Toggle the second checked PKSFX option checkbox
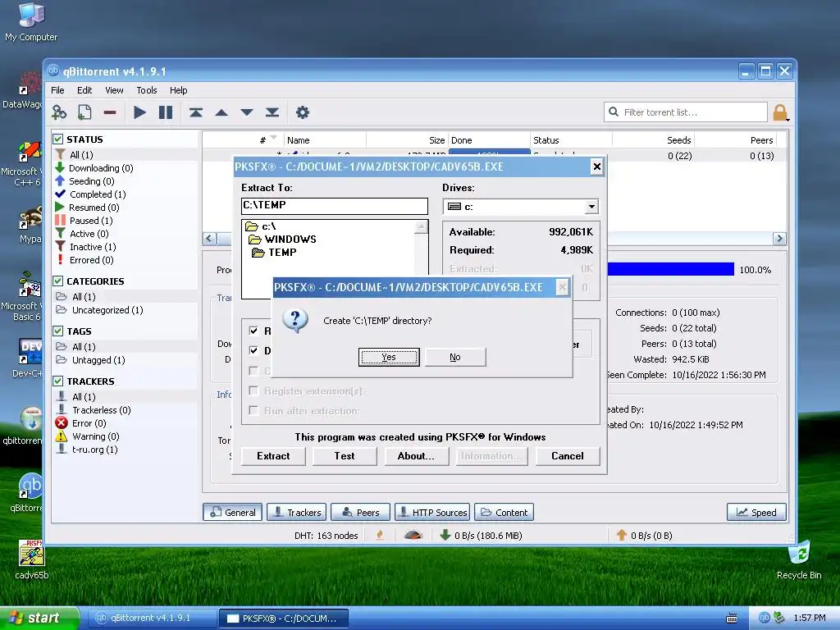 254,350
